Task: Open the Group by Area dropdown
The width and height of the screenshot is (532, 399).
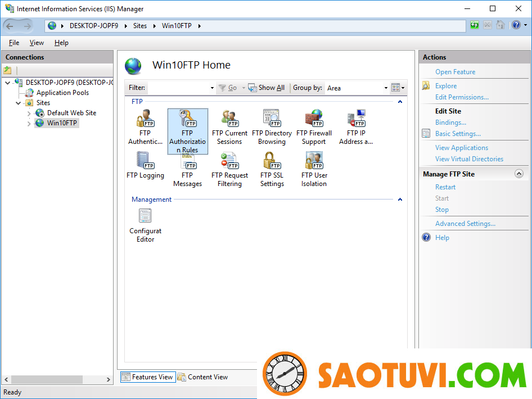Action: pyautogui.click(x=386, y=88)
